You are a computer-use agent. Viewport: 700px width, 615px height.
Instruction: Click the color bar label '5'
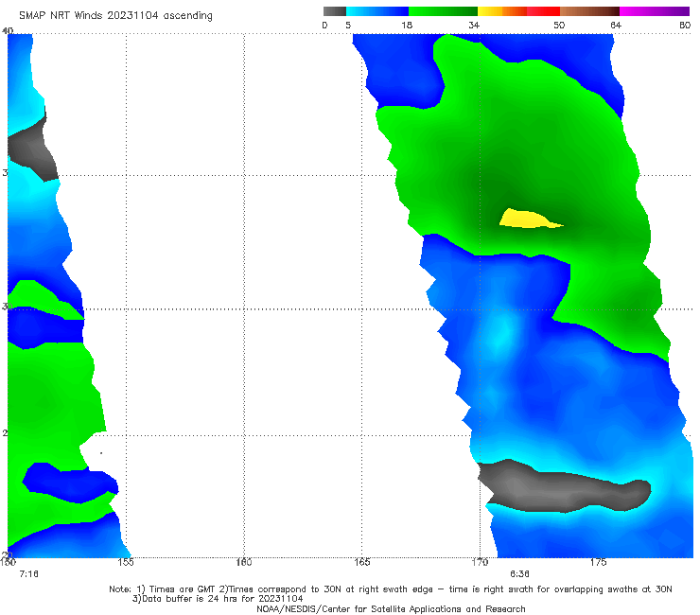click(x=348, y=26)
